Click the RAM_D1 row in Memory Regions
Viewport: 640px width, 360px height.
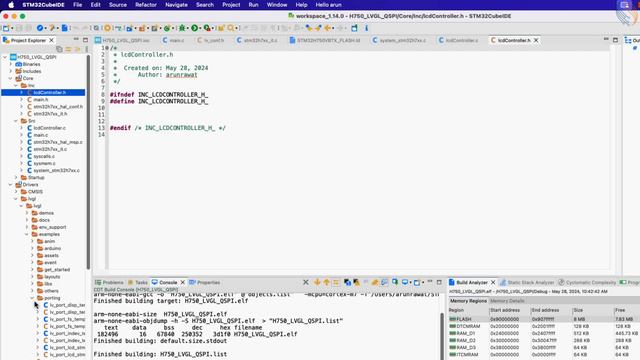pos(544,333)
